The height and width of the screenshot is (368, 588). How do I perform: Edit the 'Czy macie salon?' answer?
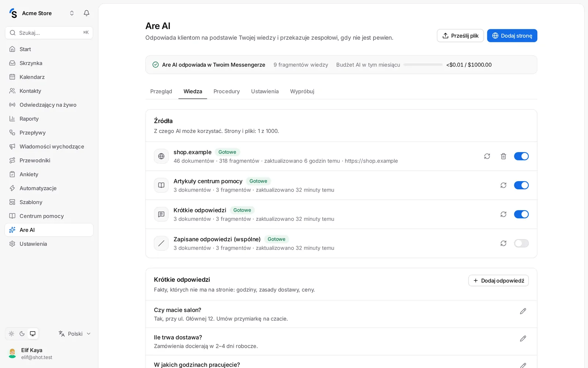tap(523, 311)
